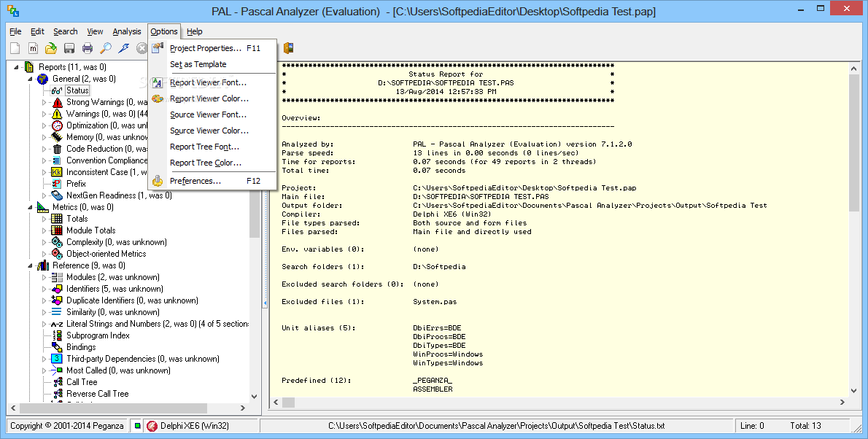Image resolution: width=868 pixels, height=439 pixels.
Task: Click the Code Reduction trash can icon
Action: click(x=57, y=148)
